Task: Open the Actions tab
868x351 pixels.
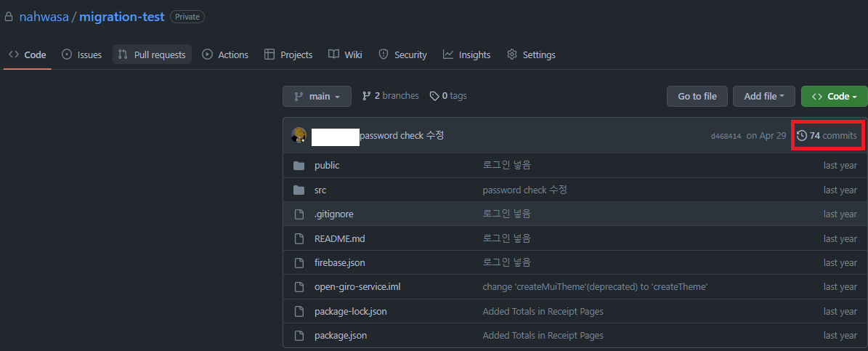Action: coord(225,55)
